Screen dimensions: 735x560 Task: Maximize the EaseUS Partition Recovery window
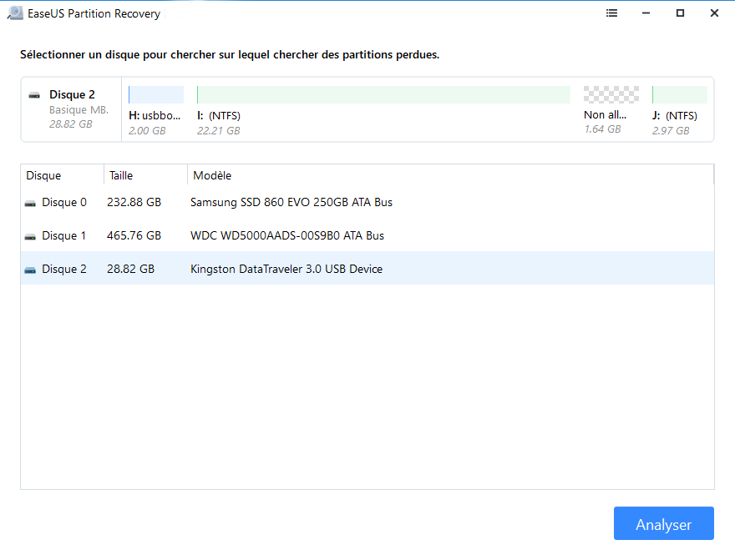pyautogui.click(x=680, y=13)
